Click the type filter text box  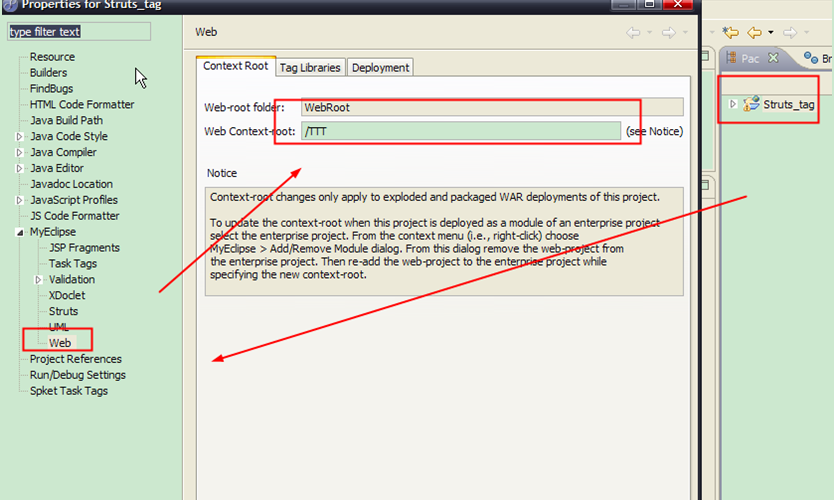click(79, 31)
